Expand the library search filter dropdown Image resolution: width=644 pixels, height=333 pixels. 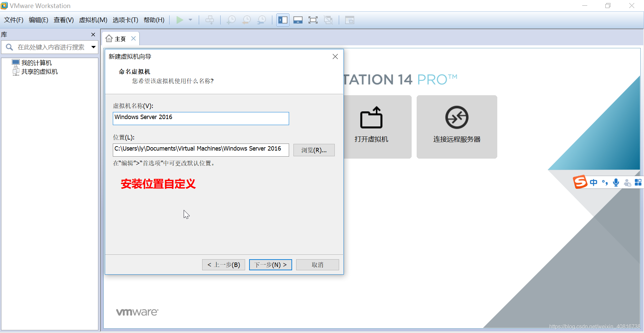coord(93,47)
